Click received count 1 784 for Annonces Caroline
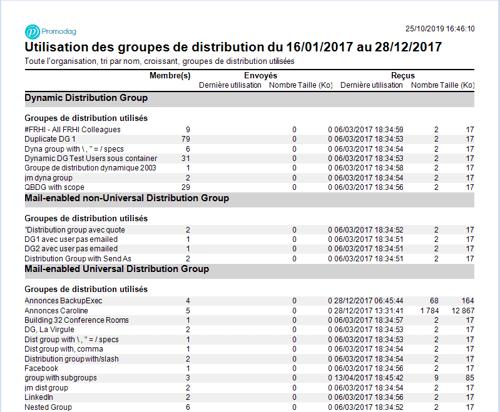Image resolution: width=500 pixels, height=412 pixels. click(x=430, y=311)
